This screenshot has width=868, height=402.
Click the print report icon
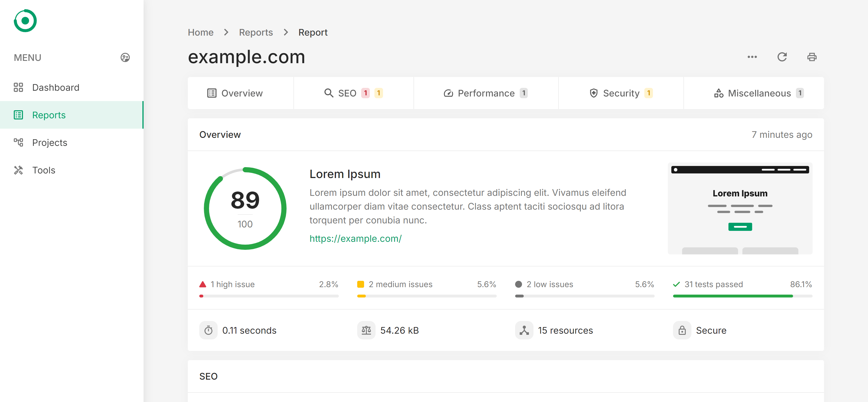point(813,57)
